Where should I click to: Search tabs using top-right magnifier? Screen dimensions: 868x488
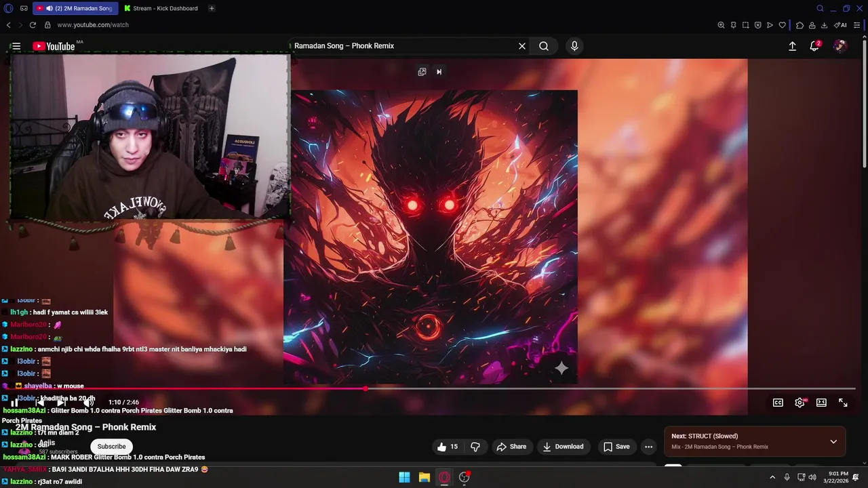[x=820, y=8]
